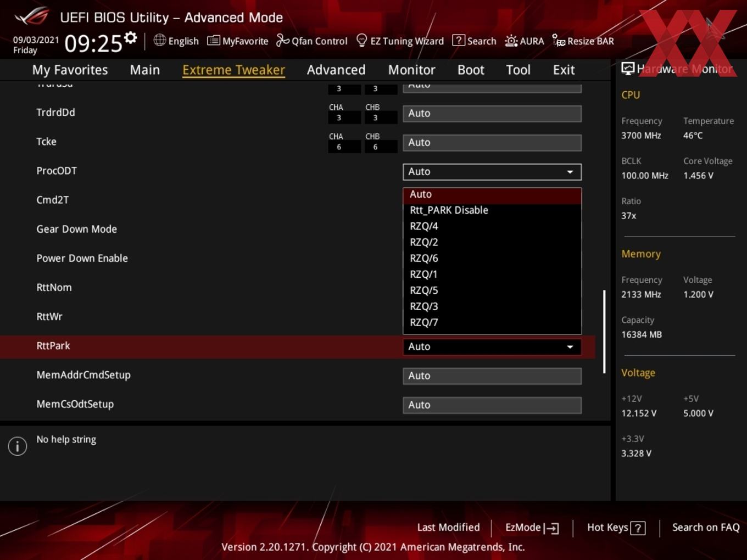Screen dimensions: 747x560
Task: Choose RZQ/6 from the list
Action: pos(492,258)
